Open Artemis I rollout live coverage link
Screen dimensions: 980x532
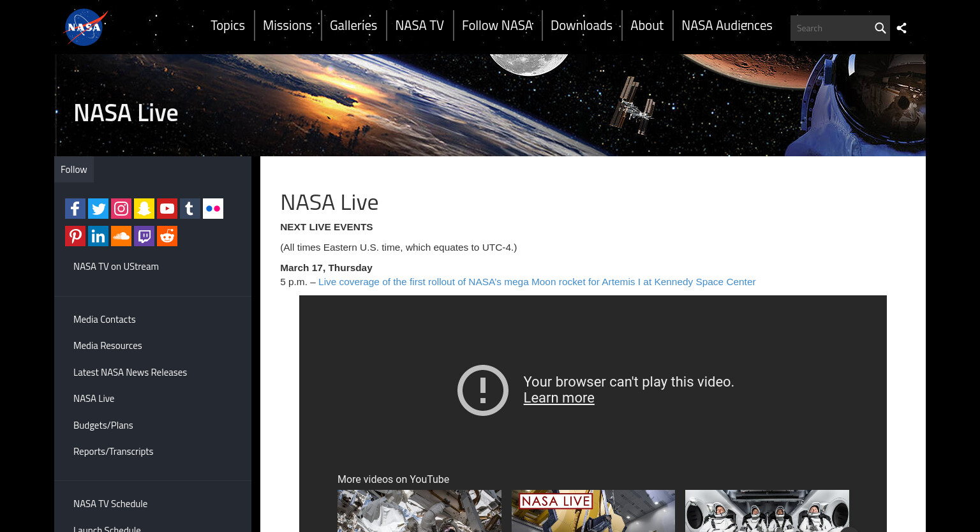point(537,282)
